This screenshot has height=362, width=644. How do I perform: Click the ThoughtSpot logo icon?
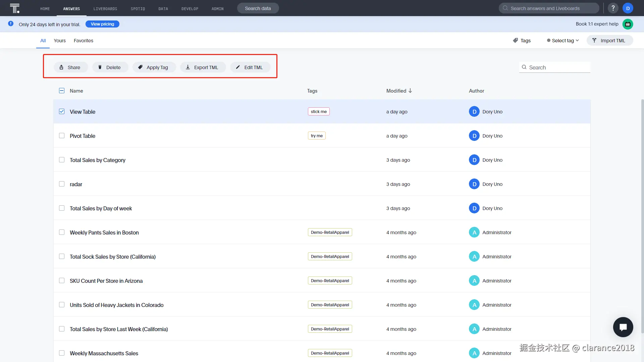point(15,8)
